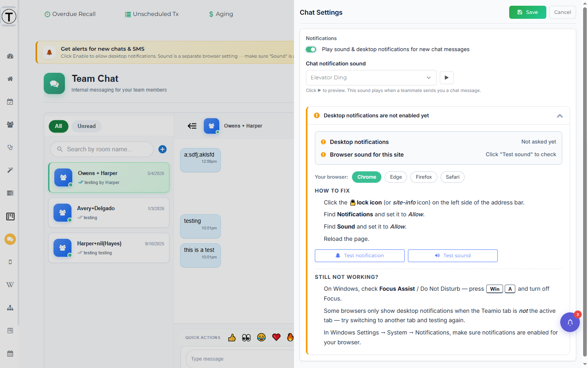The height and width of the screenshot is (368, 588).
Task: Send the red heart quick action
Action: click(x=276, y=337)
